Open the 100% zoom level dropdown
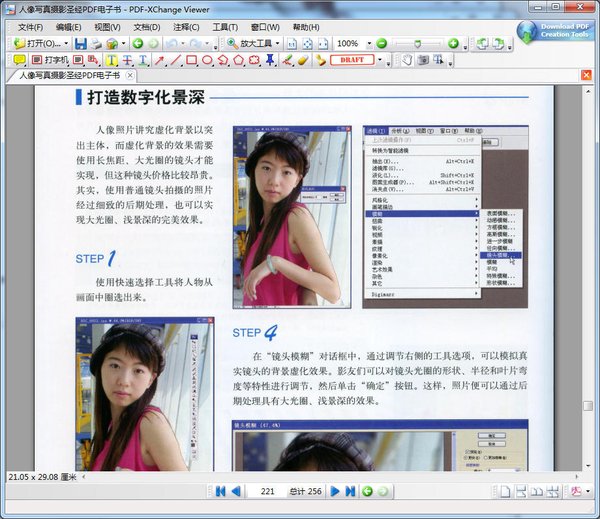The height and width of the screenshot is (519, 600). (369, 44)
